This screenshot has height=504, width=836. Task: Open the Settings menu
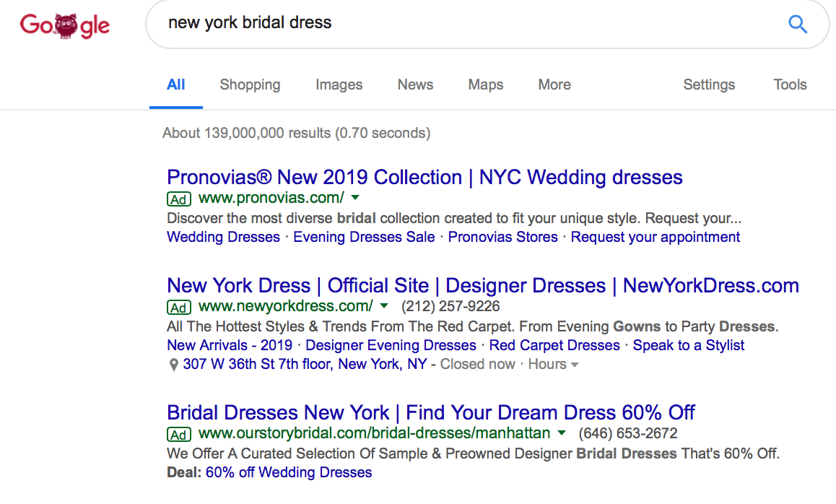click(x=709, y=84)
